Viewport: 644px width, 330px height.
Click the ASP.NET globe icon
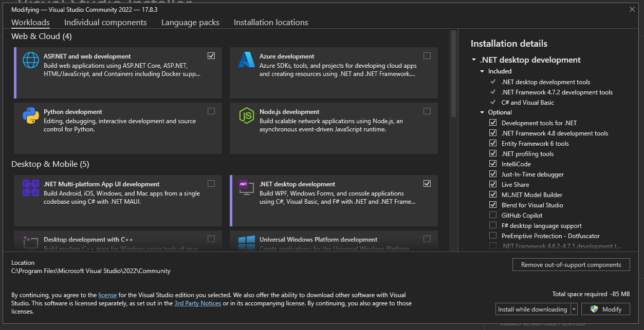pyautogui.click(x=31, y=60)
